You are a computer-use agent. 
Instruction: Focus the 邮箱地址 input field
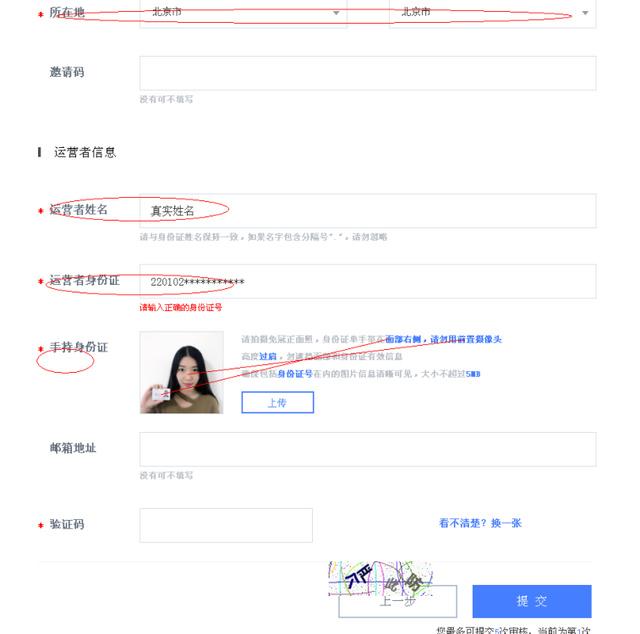coord(368,449)
